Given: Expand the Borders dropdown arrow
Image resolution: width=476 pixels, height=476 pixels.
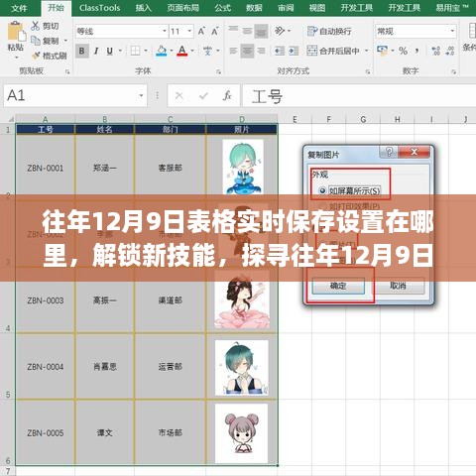Looking at the screenshot, I should pos(146,51).
